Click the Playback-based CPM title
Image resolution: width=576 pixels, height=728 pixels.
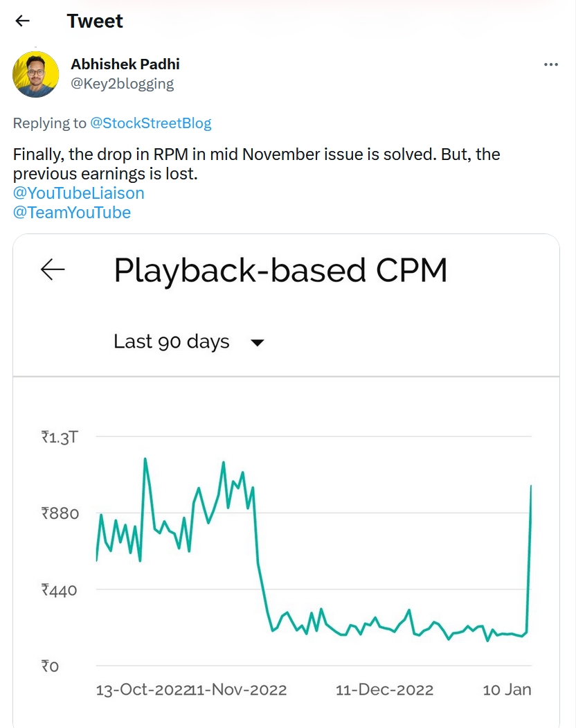click(x=280, y=270)
